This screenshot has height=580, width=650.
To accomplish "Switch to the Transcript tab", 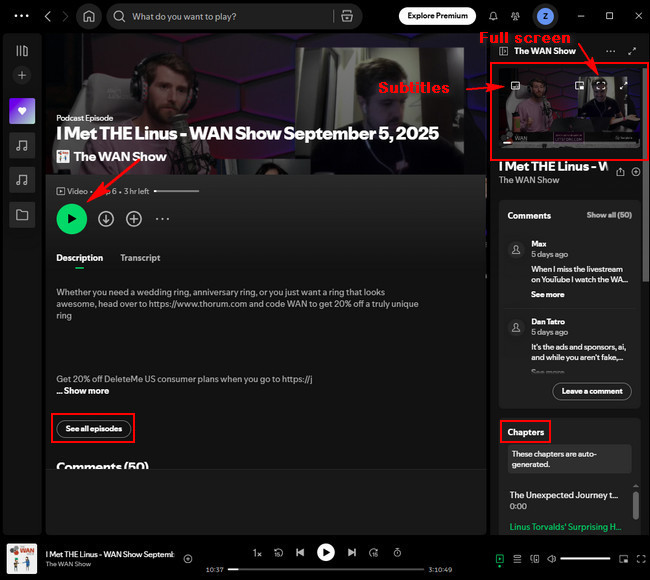I will (x=140, y=258).
